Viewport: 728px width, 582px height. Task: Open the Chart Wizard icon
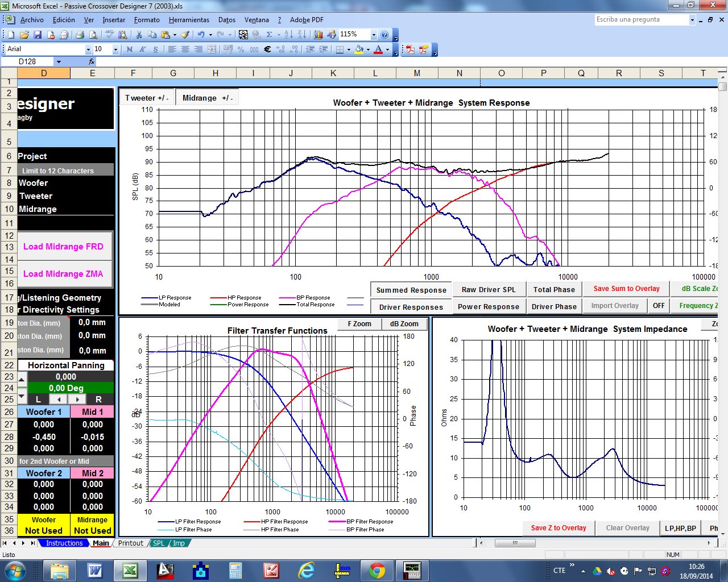coord(318,35)
